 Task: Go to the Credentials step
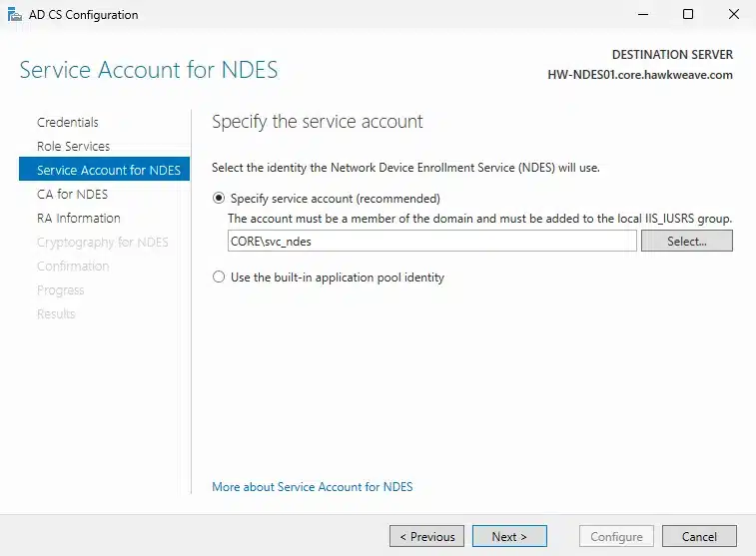(68, 122)
